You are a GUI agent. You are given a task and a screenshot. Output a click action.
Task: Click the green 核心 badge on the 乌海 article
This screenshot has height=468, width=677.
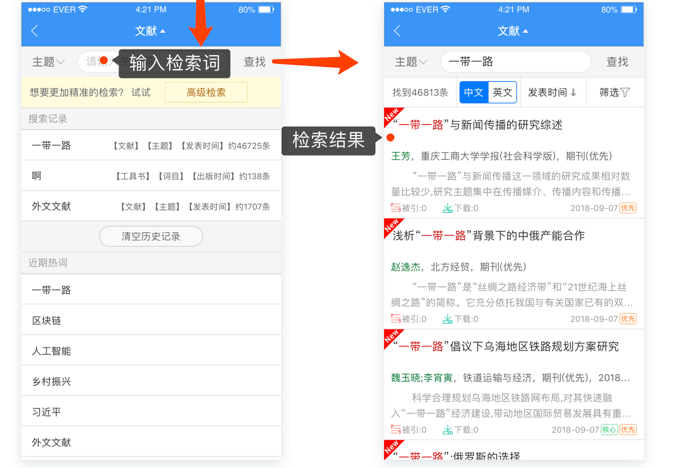coord(609,430)
